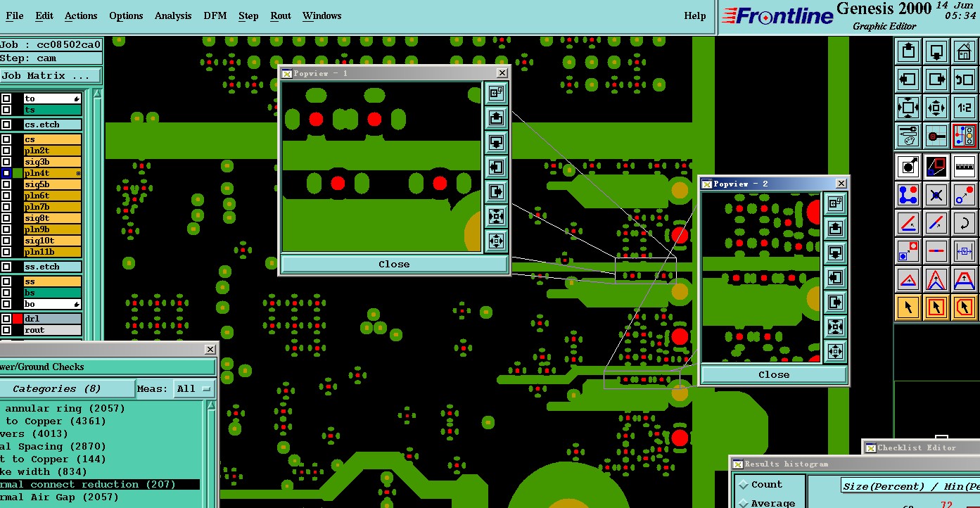980x508 pixels.
Task: Select layer name 'sig10t' in layer list
Action: (53, 241)
